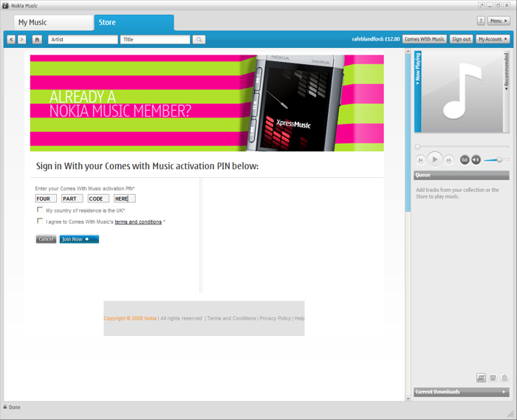This screenshot has height=420, width=517.
Task: Click the search magnifier icon
Action: click(199, 40)
